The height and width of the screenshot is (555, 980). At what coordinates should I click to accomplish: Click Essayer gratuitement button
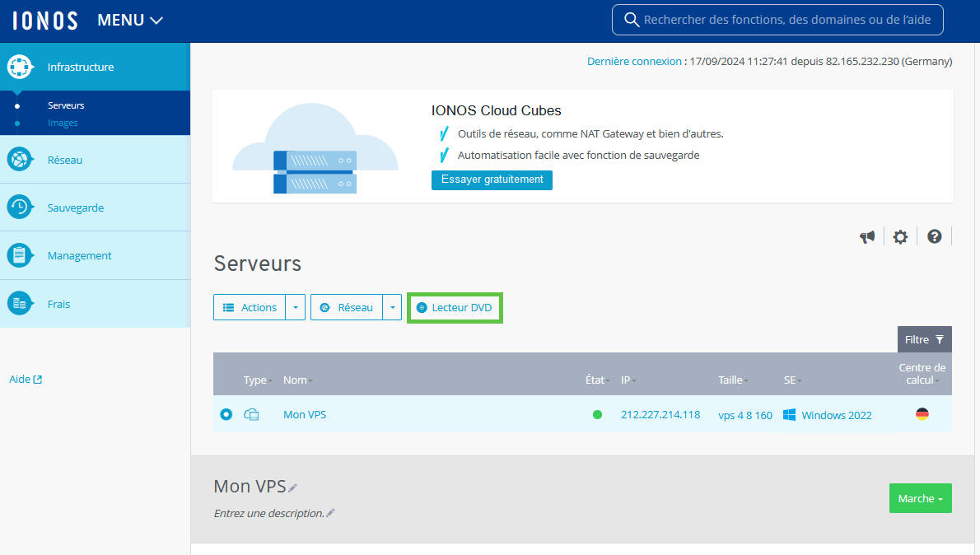coord(492,180)
